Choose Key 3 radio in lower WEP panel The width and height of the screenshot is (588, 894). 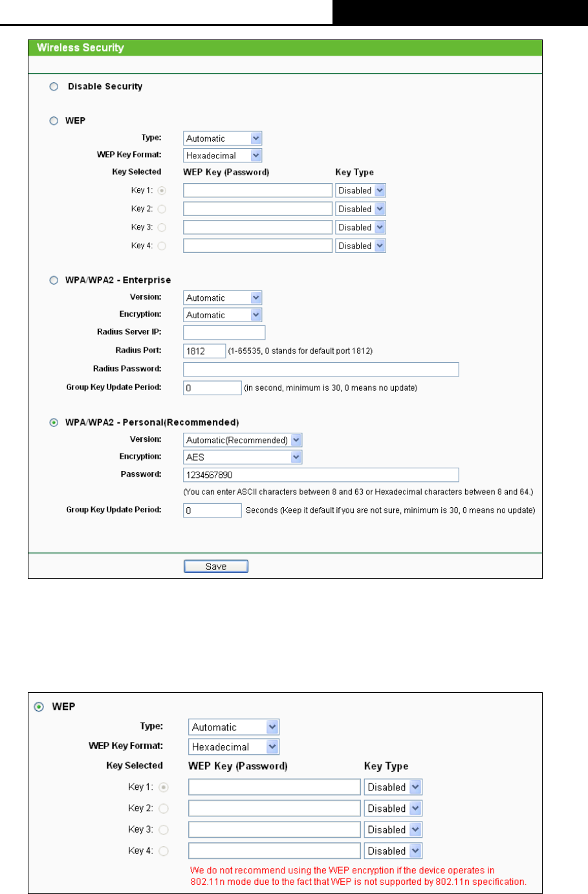pyautogui.click(x=164, y=829)
